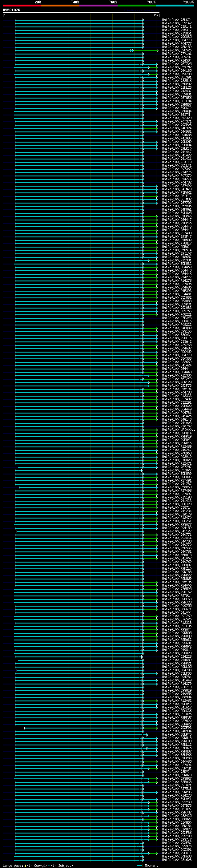The image size is (197, 868).
Task: Select hit label UniRef100_P27497
Action: 176,494
